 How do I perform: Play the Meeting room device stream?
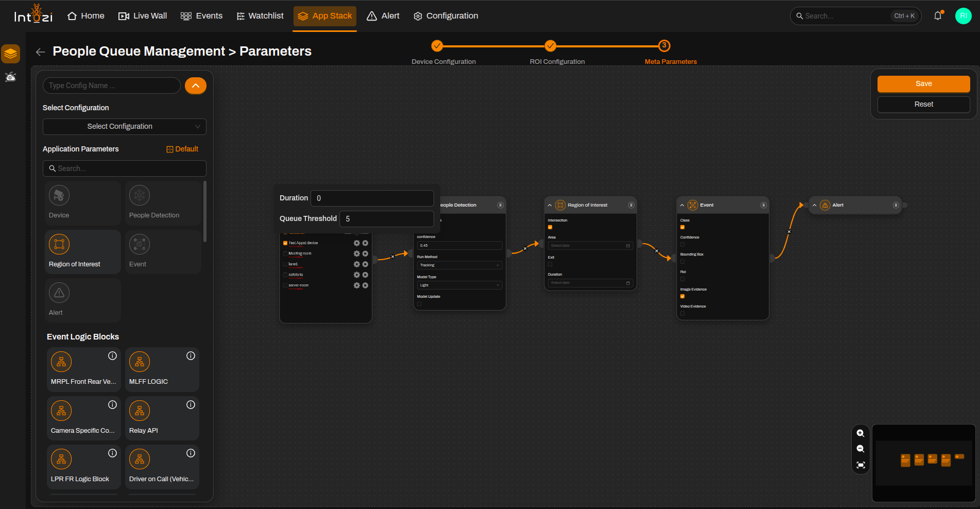pos(365,253)
